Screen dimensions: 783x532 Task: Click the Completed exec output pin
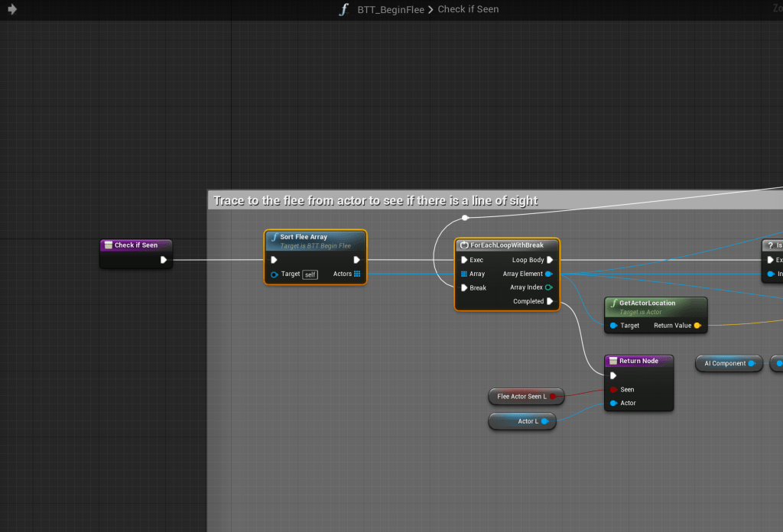point(550,301)
